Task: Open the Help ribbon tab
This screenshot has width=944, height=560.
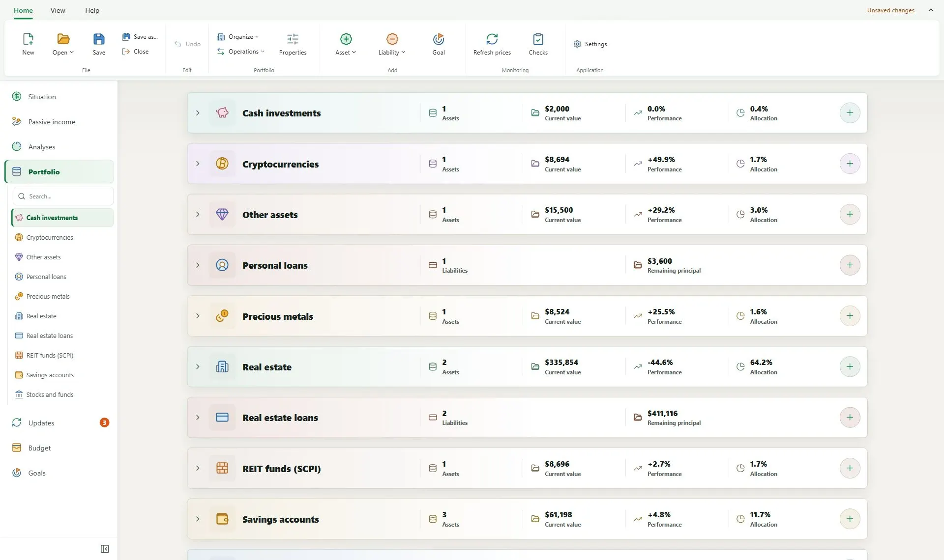Action: 92,10
